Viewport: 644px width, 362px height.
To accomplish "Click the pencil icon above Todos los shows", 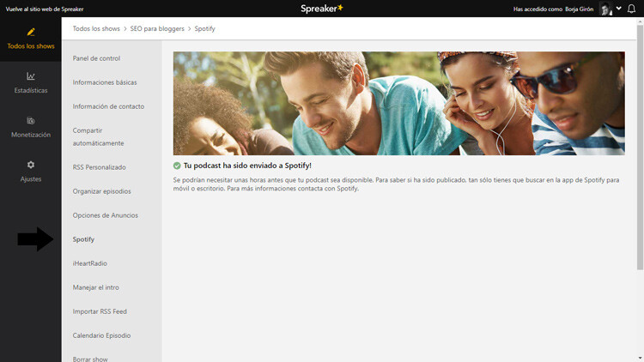I will 31,32.
